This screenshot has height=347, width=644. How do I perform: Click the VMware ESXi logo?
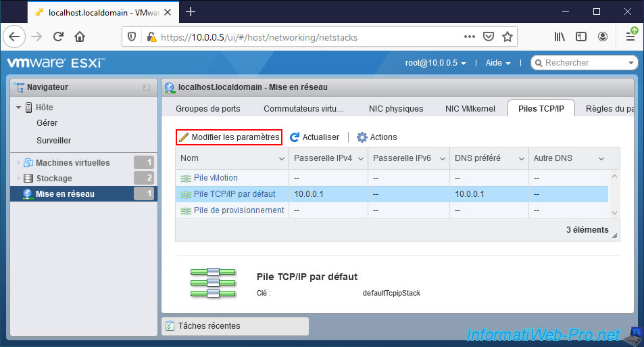(x=56, y=63)
